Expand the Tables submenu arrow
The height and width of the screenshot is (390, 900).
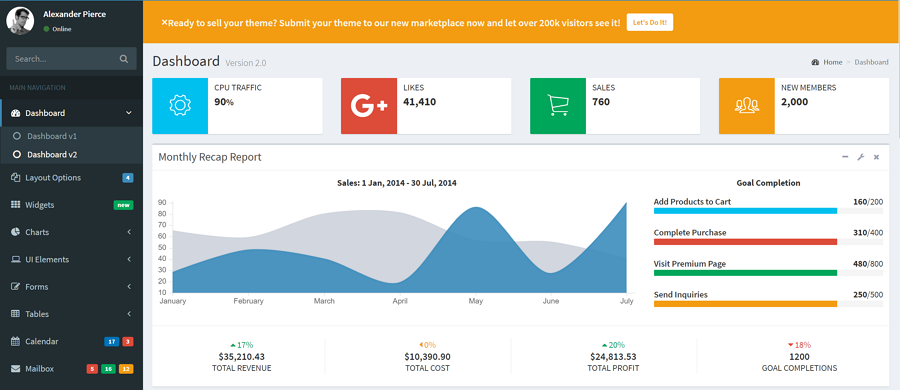tap(129, 314)
